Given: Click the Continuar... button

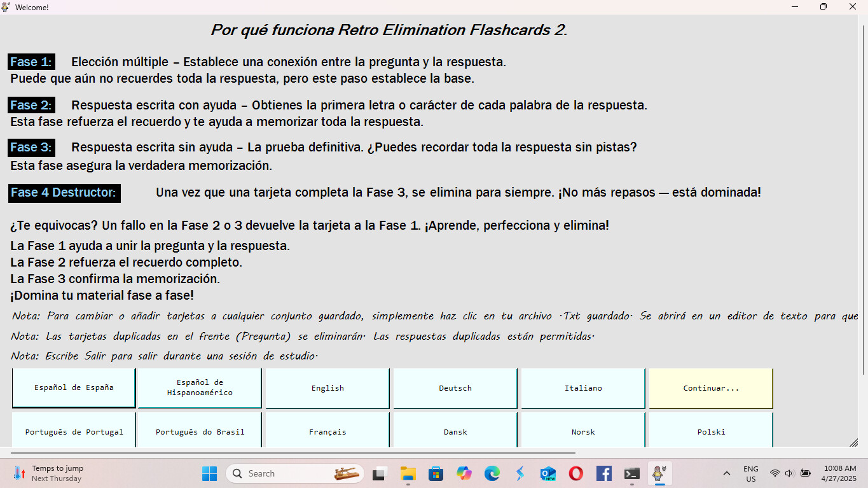Looking at the screenshot, I should tap(710, 387).
